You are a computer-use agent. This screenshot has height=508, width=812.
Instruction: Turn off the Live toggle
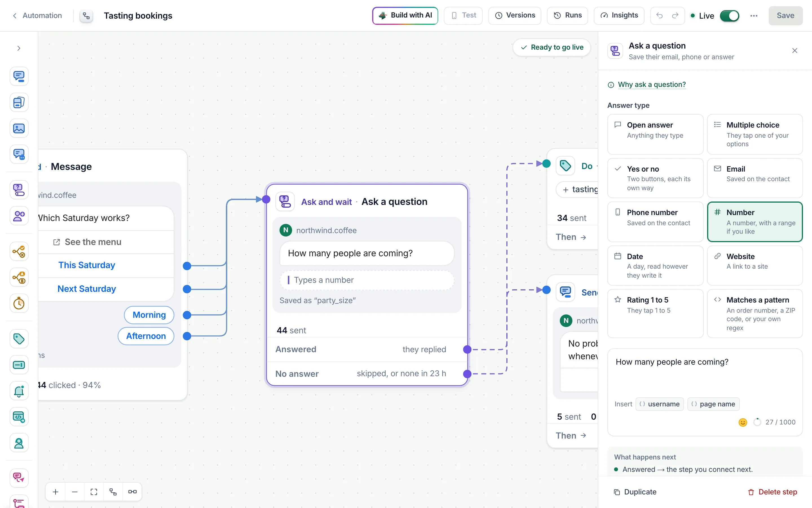click(x=729, y=16)
